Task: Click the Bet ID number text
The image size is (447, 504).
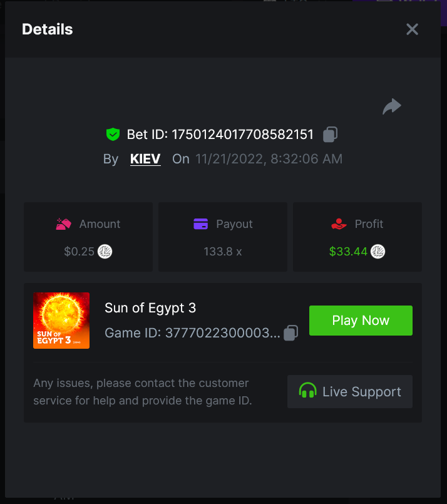Action: [x=242, y=134]
